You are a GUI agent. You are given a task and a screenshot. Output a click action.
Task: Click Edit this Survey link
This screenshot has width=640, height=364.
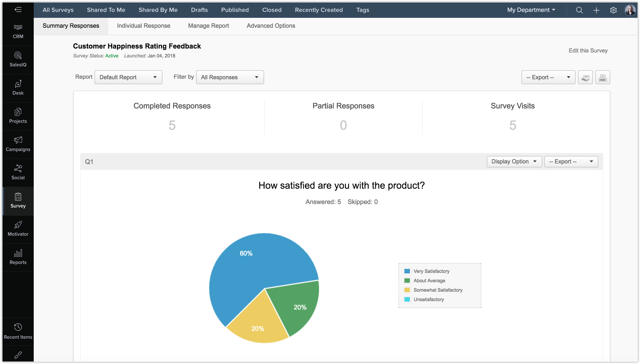click(588, 51)
